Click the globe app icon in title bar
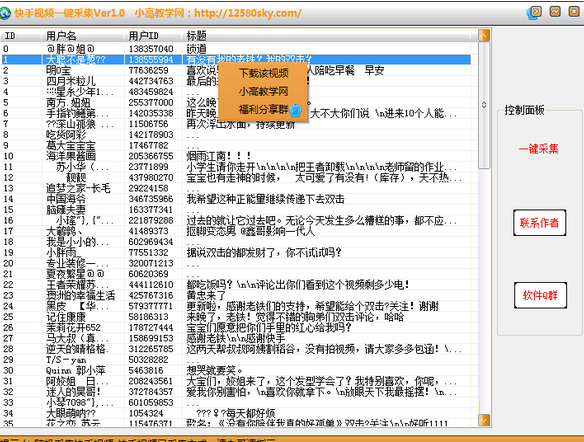The width and height of the screenshot is (584, 442). tap(5, 13)
